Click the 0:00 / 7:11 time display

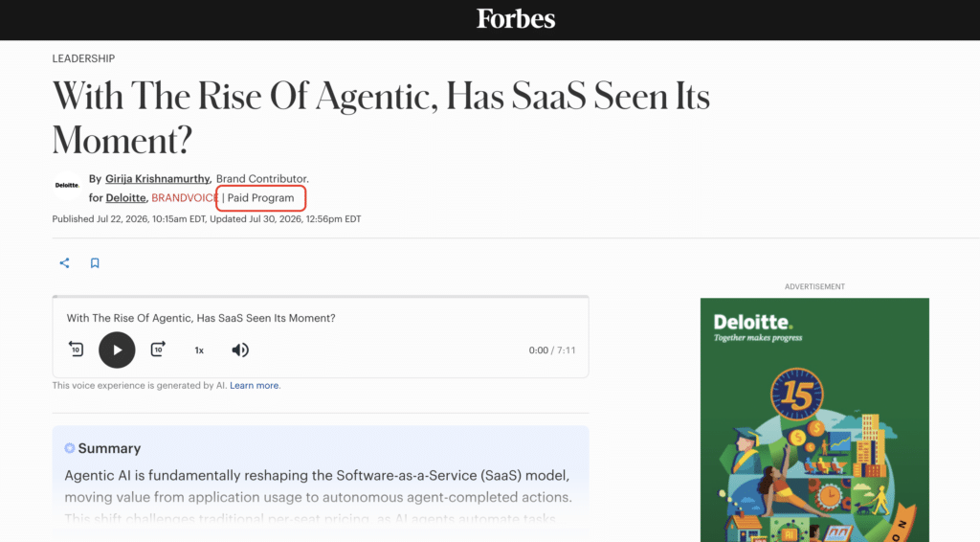coord(552,350)
